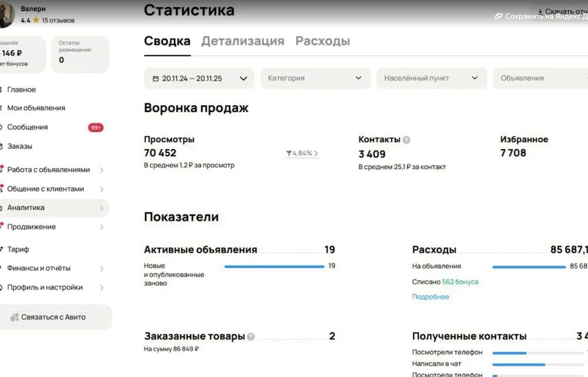Viewport: 588px width, 377px height.
Task: Expand the Продвижение chevron
Action: pyautogui.click(x=102, y=227)
